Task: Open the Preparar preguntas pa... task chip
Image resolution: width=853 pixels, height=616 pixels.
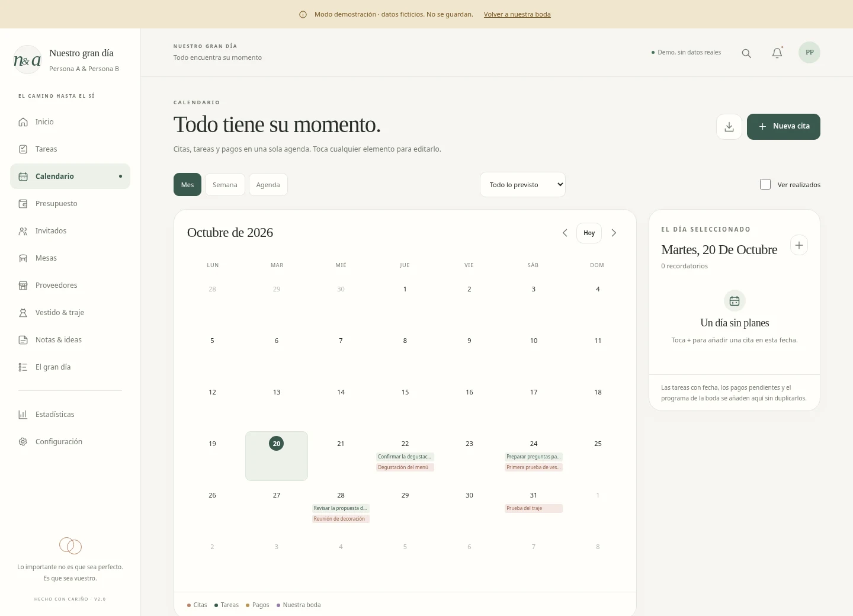Action: [x=534, y=457]
